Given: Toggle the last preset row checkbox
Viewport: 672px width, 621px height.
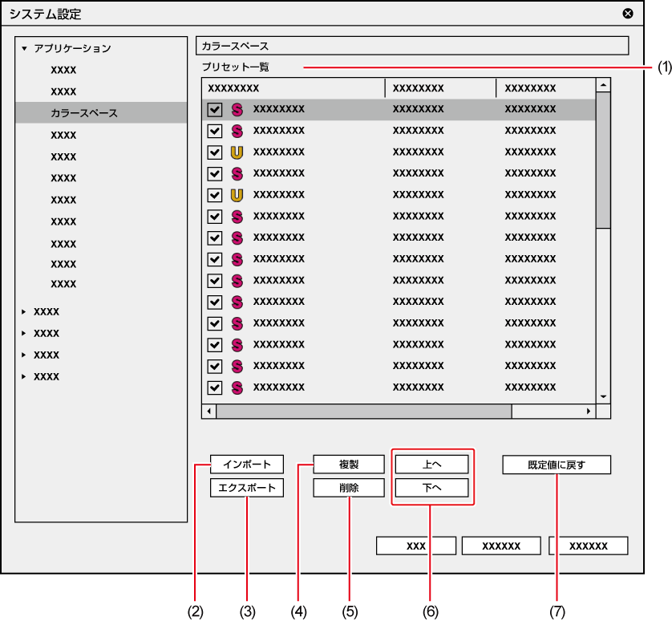Looking at the screenshot, I should pos(215,388).
